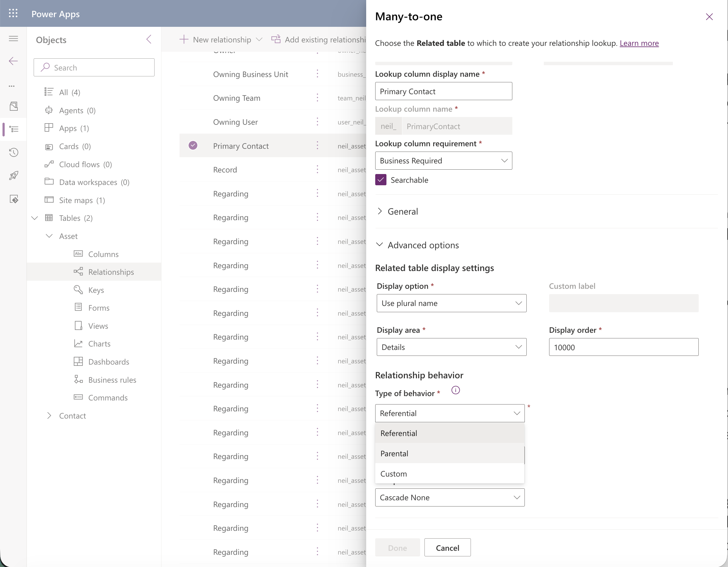Click the Objects Search field
Viewport: 728px width, 567px height.
click(x=94, y=67)
